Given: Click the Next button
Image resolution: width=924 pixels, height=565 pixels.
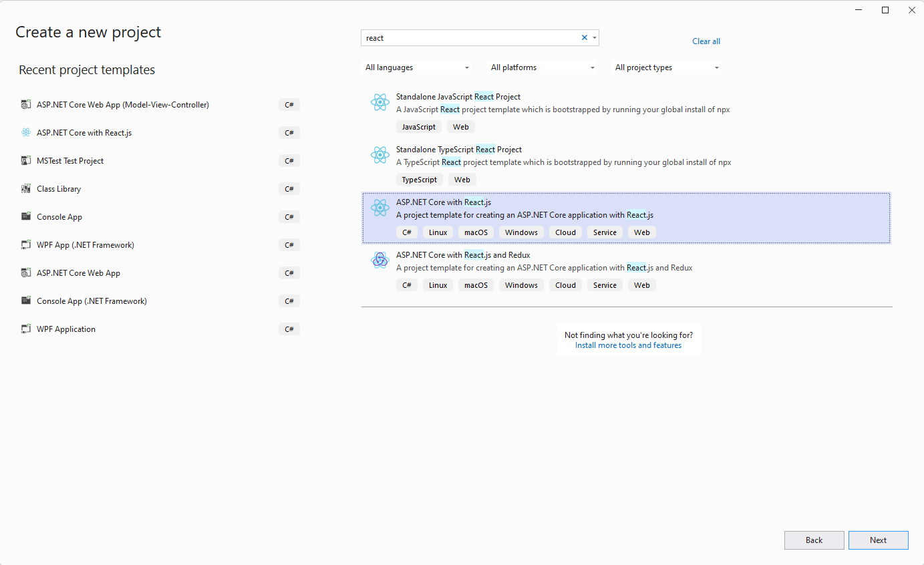Looking at the screenshot, I should pyautogui.click(x=878, y=540).
